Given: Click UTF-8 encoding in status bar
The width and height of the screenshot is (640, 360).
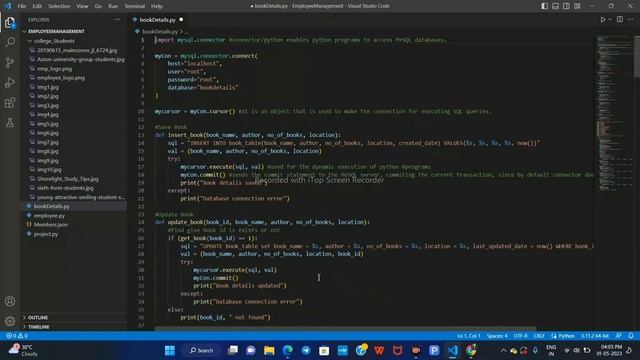Looking at the screenshot, I should coord(520,336).
